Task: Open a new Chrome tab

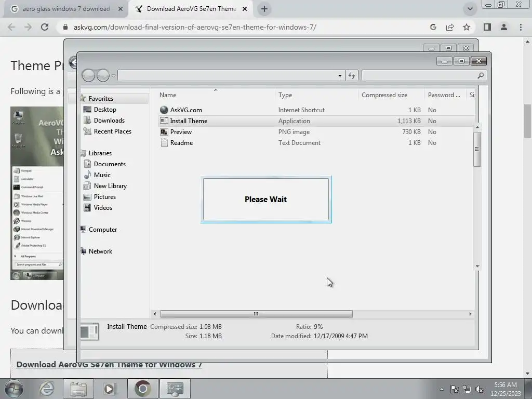Action: (264, 9)
